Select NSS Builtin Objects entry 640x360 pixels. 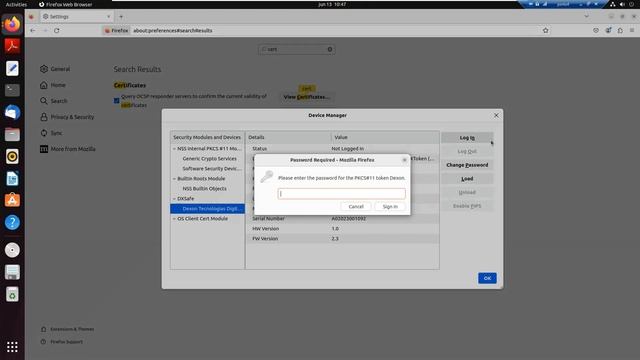tap(204, 189)
